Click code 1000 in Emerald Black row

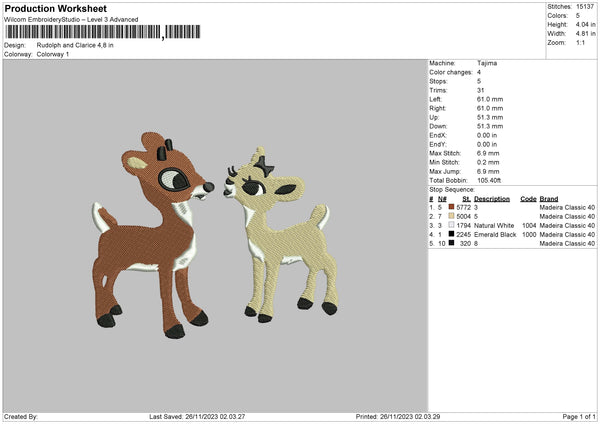[x=530, y=234]
